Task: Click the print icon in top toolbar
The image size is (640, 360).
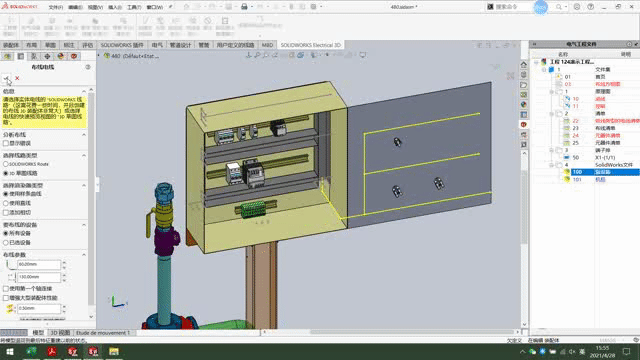Action: [244, 7]
